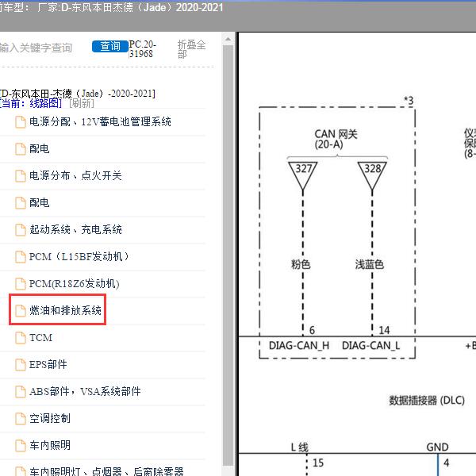This screenshot has height=476, width=476.
Task: Click the list scrollbar up arrow
Action: (x=228, y=39)
